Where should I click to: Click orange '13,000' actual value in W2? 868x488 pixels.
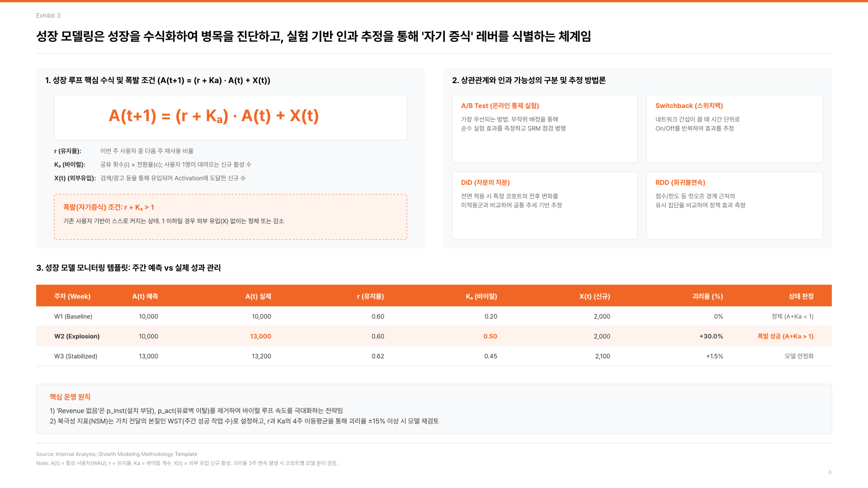click(261, 336)
